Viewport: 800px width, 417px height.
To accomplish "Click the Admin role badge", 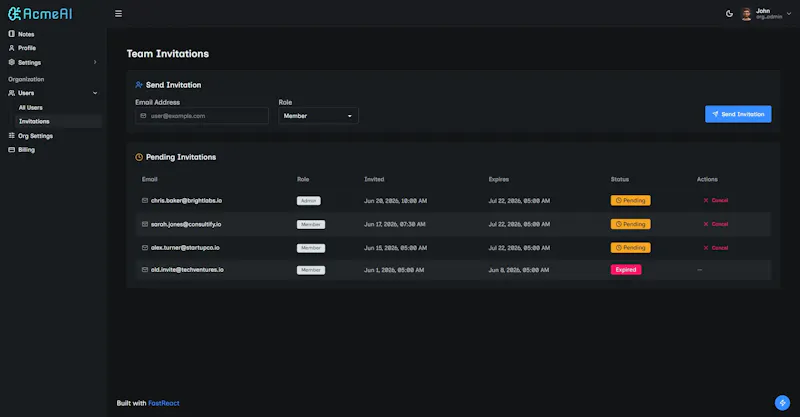I will [309, 201].
